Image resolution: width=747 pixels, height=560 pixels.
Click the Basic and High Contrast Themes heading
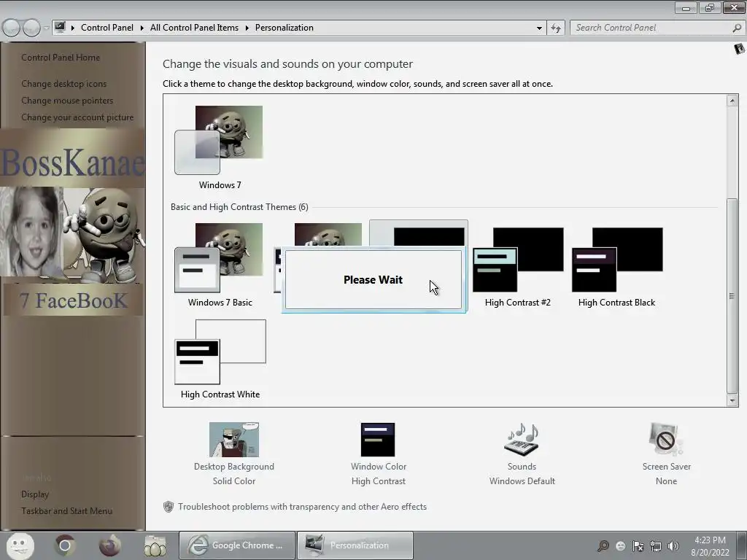point(239,207)
